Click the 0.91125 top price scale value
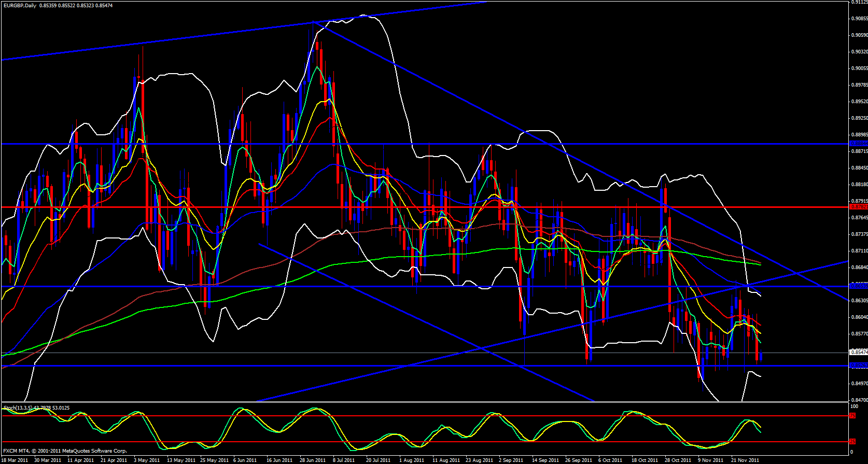The width and height of the screenshot is (868, 464). pos(859,2)
